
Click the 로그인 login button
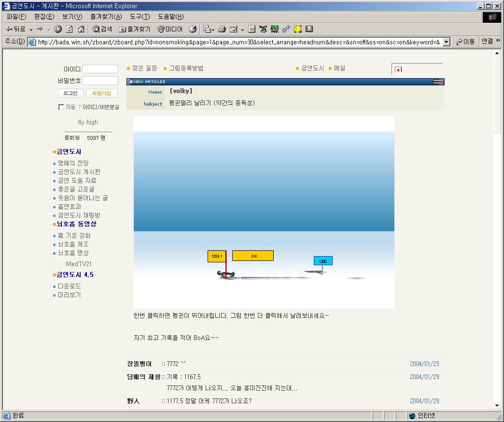71,94
